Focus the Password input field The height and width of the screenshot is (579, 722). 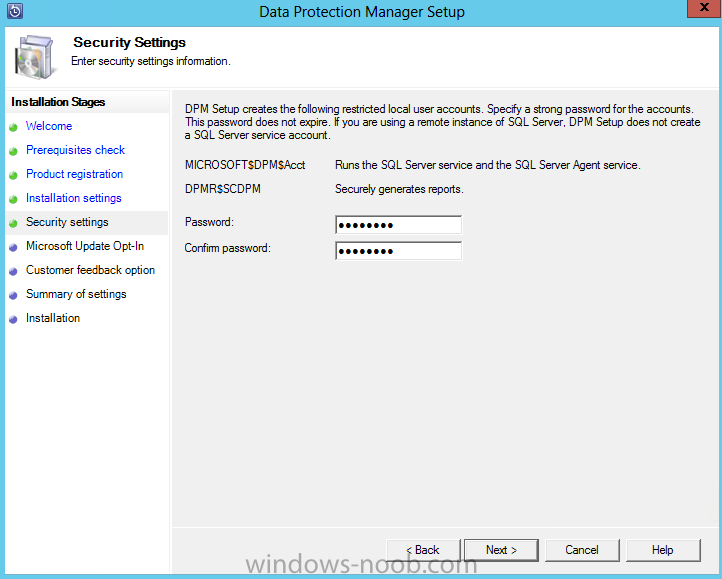click(398, 225)
